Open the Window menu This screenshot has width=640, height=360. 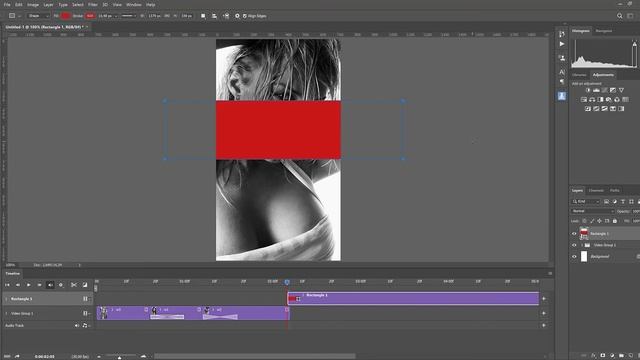[133, 4]
